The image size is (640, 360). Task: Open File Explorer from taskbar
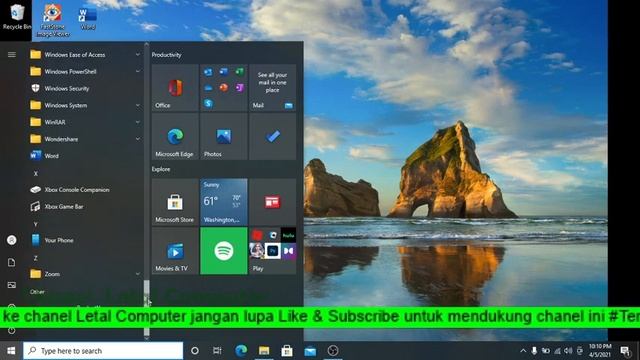tap(264, 351)
